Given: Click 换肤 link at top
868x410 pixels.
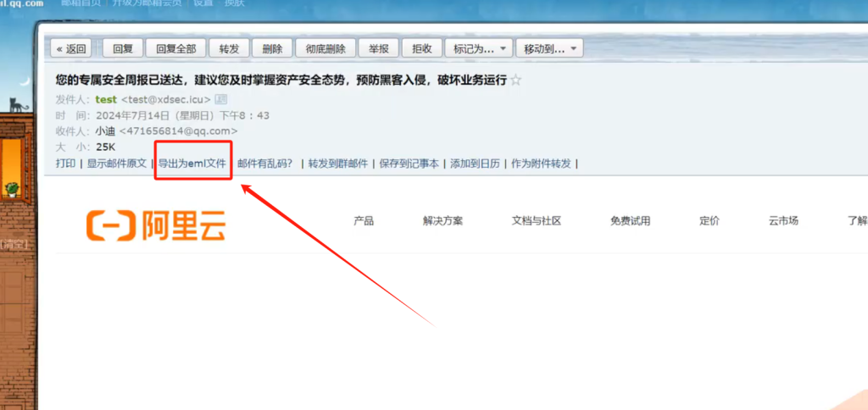Looking at the screenshot, I should pos(234,3).
